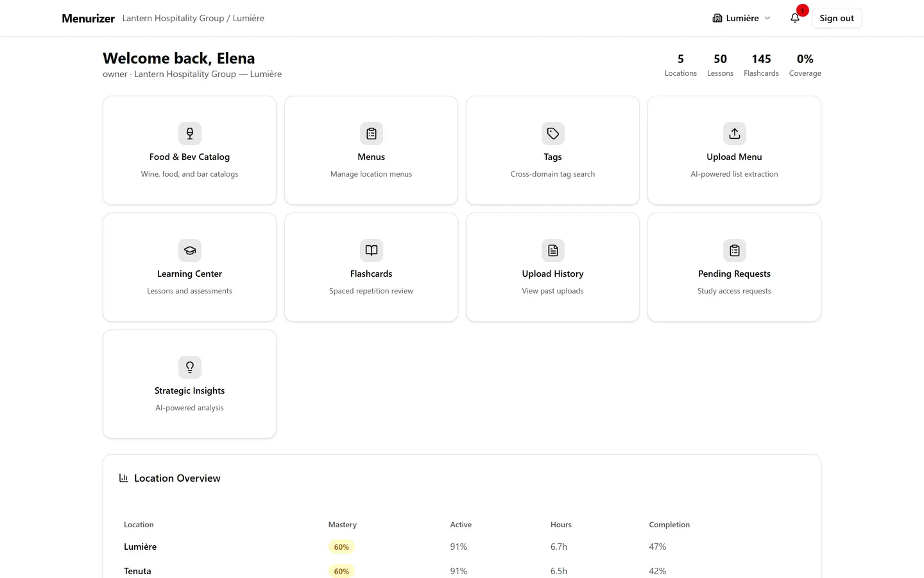The height and width of the screenshot is (578, 924).
Task: Click the Welcome back, Elena heading
Action: tap(178, 58)
